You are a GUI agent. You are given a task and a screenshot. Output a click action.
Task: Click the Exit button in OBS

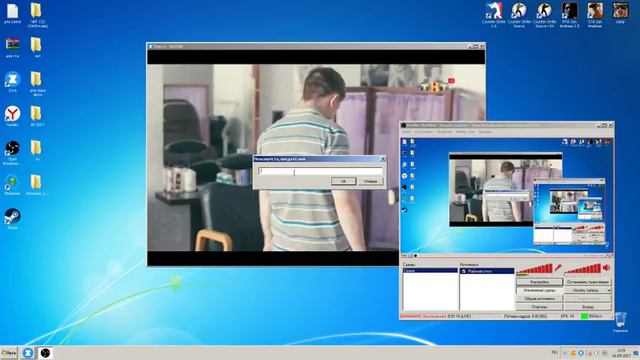coord(588,307)
